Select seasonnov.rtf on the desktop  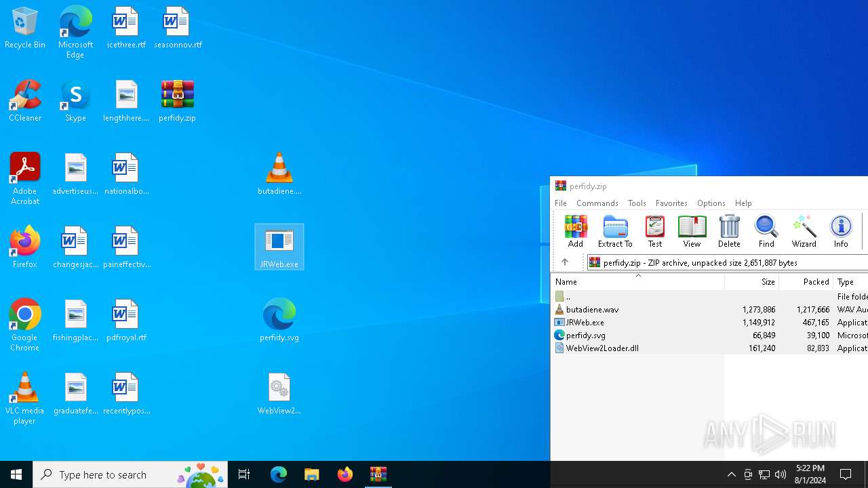178,28
